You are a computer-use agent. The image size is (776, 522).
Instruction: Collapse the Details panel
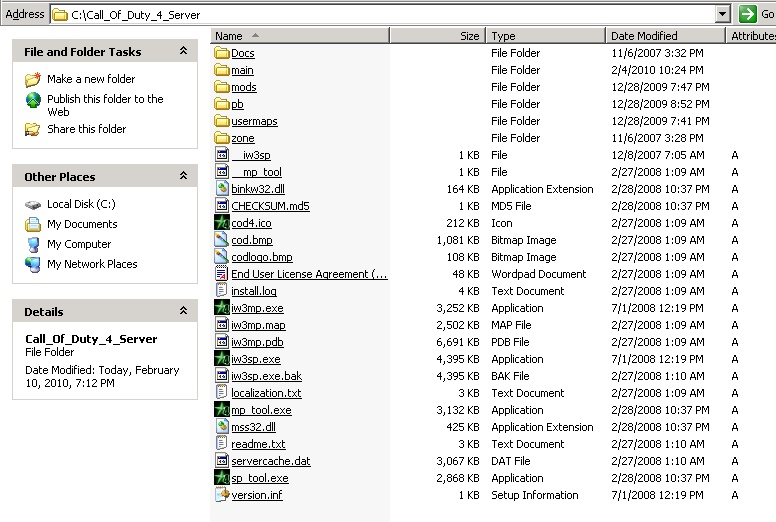pyautogui.click(x=183, y=311)
